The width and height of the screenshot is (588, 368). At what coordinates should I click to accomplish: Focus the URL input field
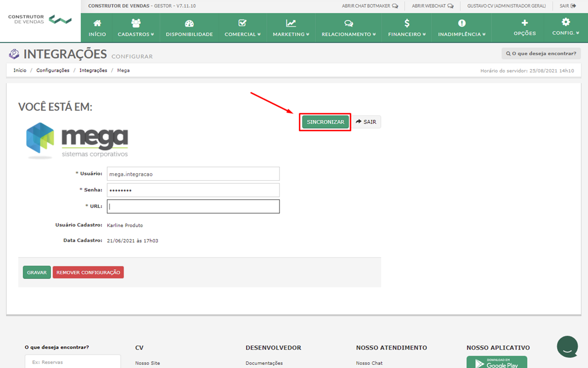(x=193, y=206)
